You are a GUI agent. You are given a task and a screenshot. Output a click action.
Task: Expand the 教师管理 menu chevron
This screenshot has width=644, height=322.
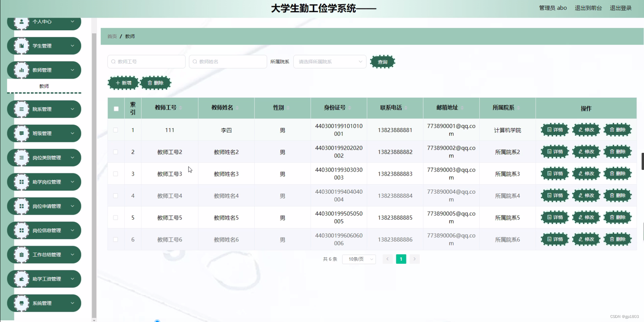click(x=72, y=70)
